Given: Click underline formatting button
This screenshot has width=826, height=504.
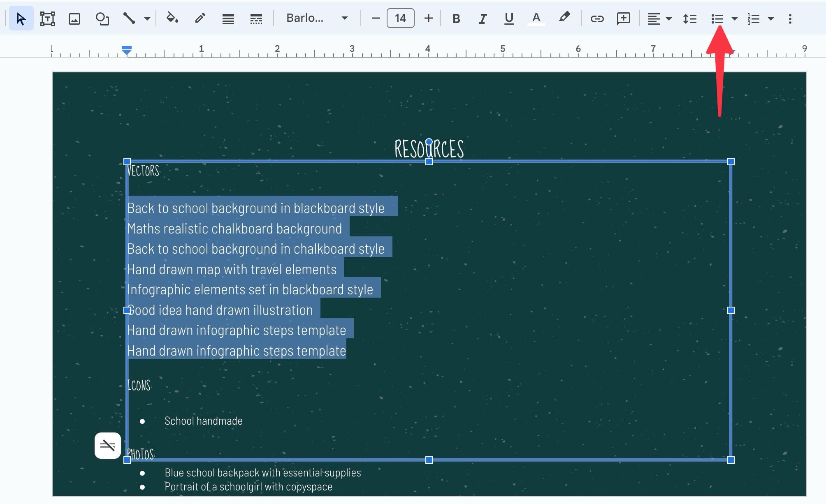Looking at the screenshot, I should (x=508, y=18).
